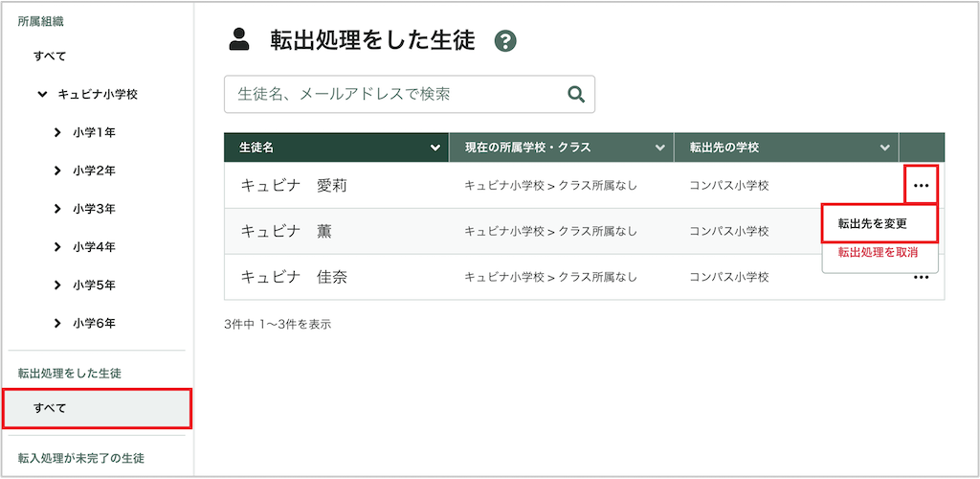Click the search magnifier icon

pyautogui.click(x=575, y=95)
